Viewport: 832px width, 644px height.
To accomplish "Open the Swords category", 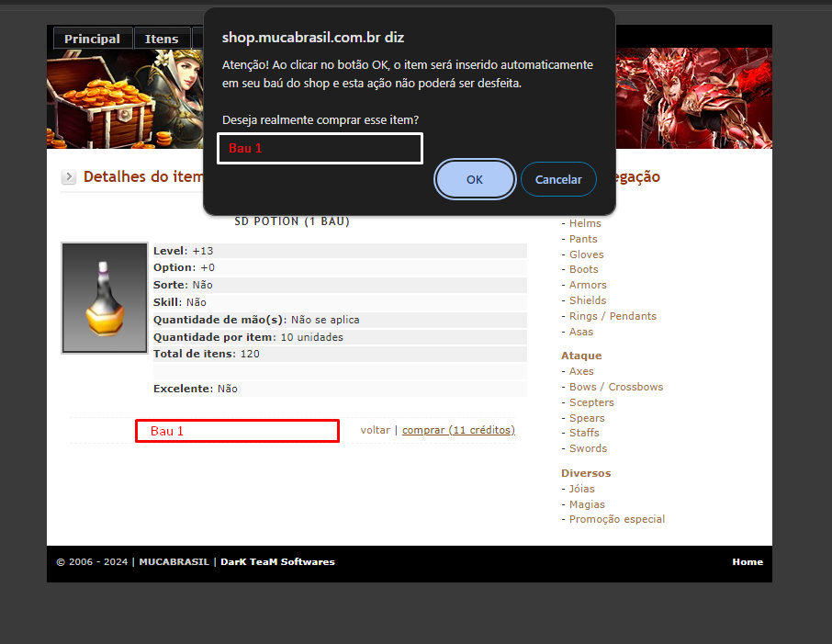I will pos(588,448).
